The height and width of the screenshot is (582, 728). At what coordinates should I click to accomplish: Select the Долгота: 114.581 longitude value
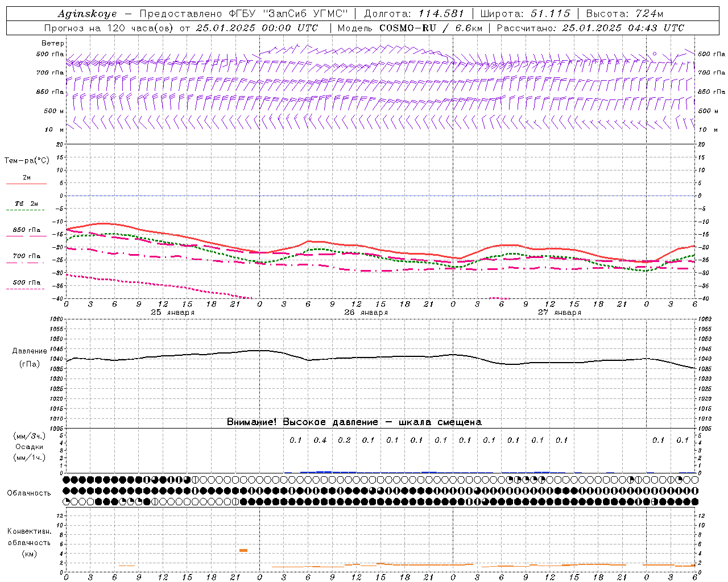[413, 14]
